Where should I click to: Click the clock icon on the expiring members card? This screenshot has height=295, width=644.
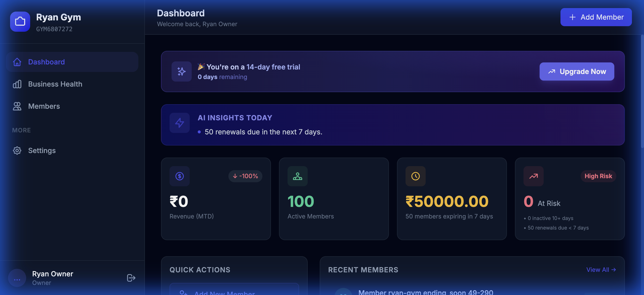415,176
